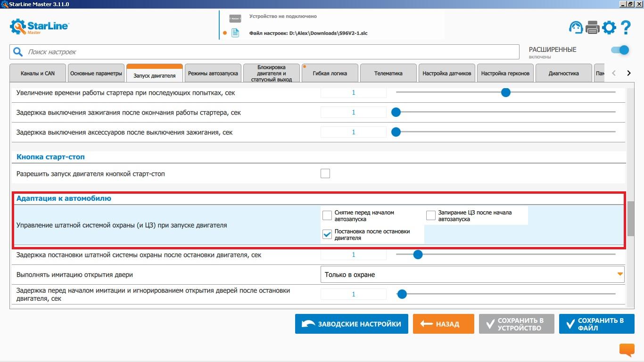
Task: Click the printer icon to print settings
Action: (592, 27)
